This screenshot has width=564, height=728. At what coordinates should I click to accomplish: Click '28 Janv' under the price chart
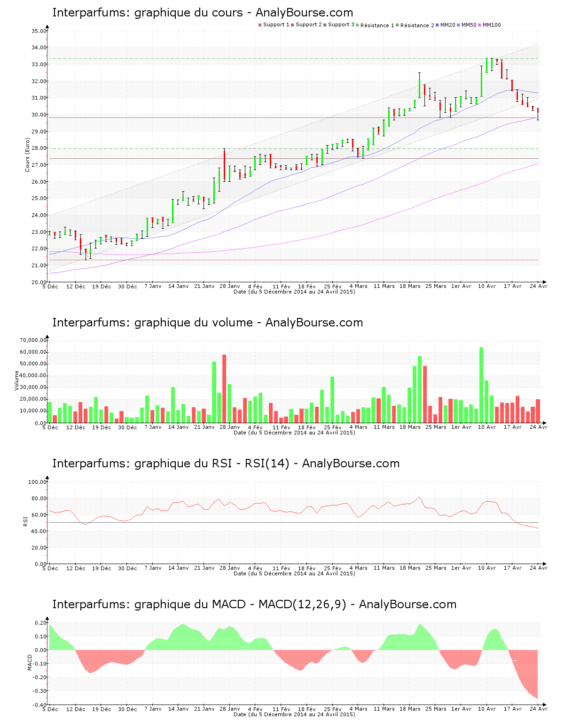coord(230,286)
